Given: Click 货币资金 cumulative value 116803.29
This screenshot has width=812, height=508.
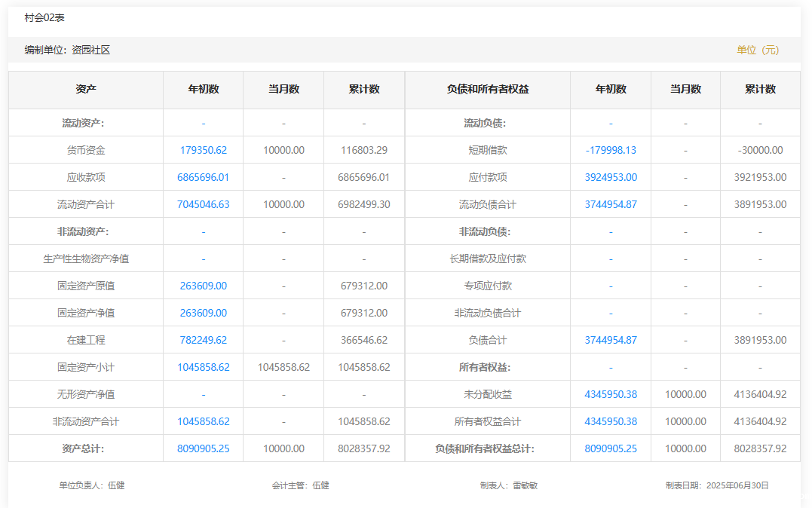Looking at the screenshot, I should tap(363, 150).
